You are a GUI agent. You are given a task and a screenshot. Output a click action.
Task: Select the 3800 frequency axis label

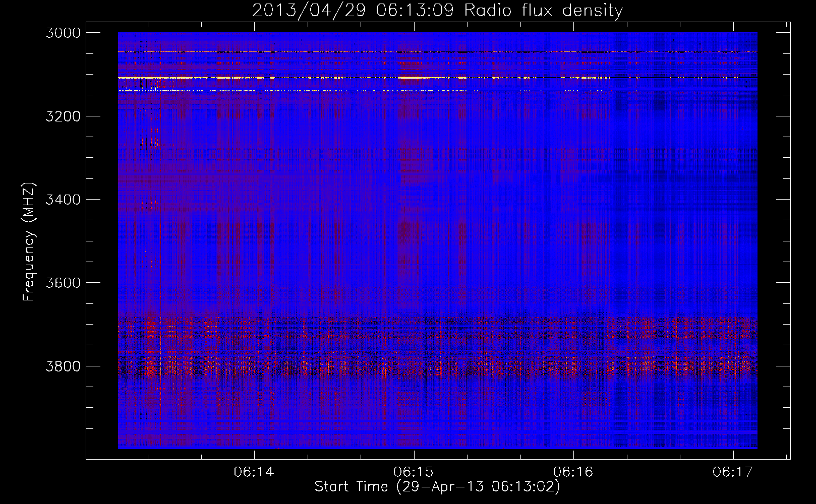tap(63, 366)
